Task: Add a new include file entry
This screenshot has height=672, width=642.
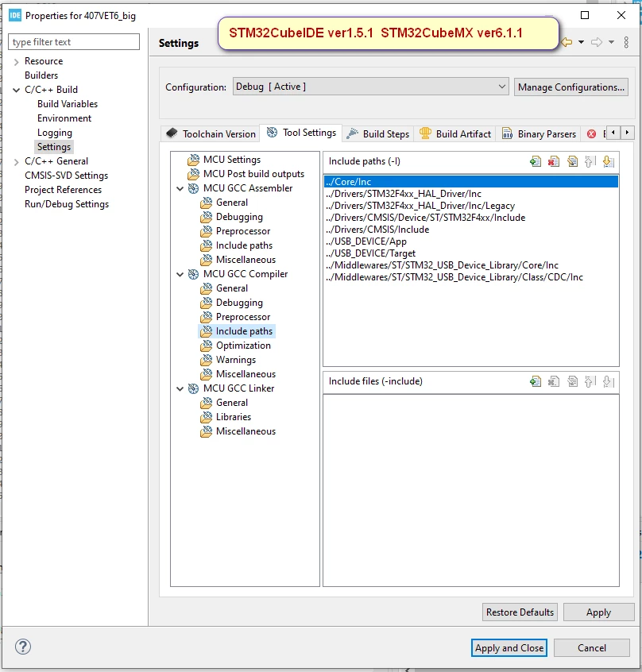Action: pyautogui.click(x=535, y=381)
